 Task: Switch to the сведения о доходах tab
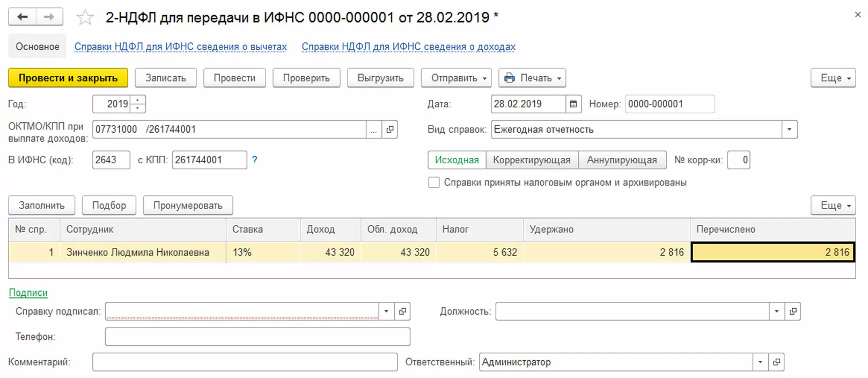coord(408,47)
